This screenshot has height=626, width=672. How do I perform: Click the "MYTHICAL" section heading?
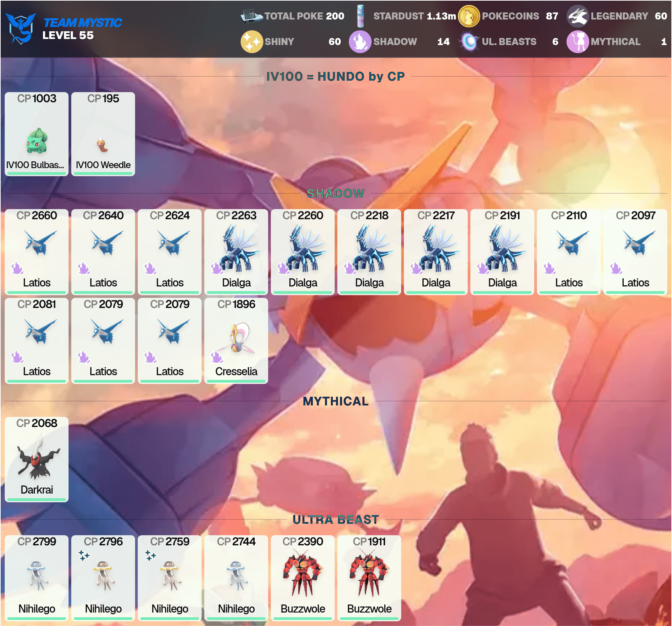click(336, 401)
